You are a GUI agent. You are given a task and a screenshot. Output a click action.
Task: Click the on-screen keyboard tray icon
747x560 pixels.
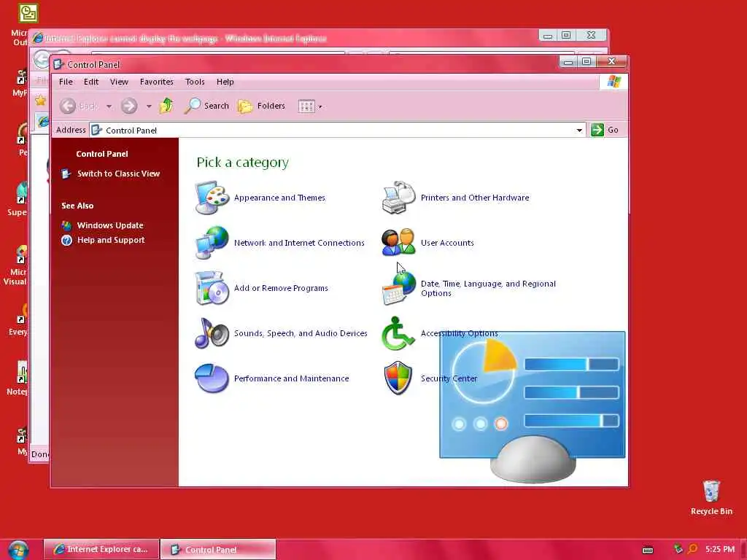pyautogui.click(x=648, y=550)
